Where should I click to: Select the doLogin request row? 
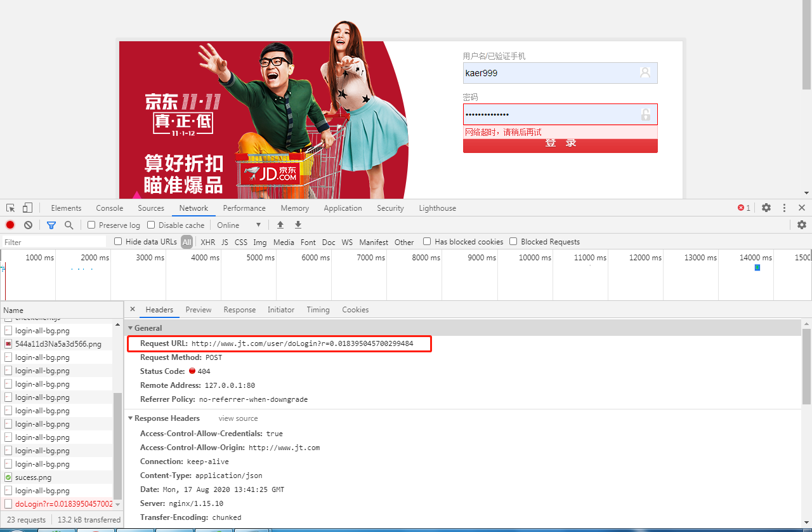tap(57, 504)
